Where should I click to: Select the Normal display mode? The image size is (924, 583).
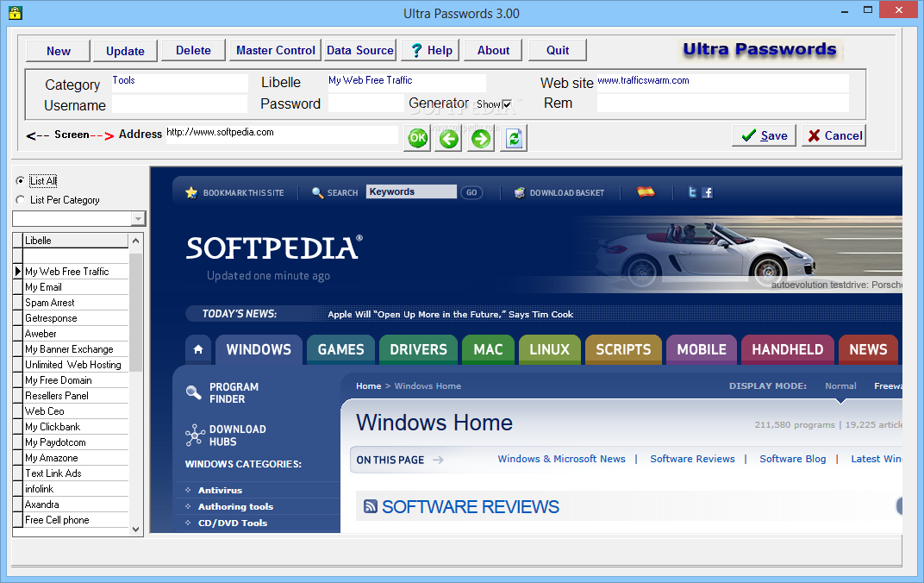[840, 386]
